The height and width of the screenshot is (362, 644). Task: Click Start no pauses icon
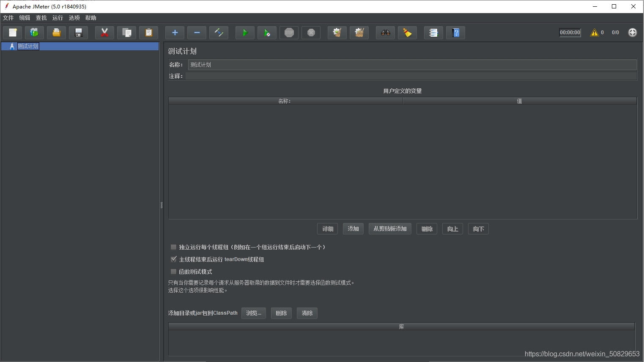coord(267,33)
